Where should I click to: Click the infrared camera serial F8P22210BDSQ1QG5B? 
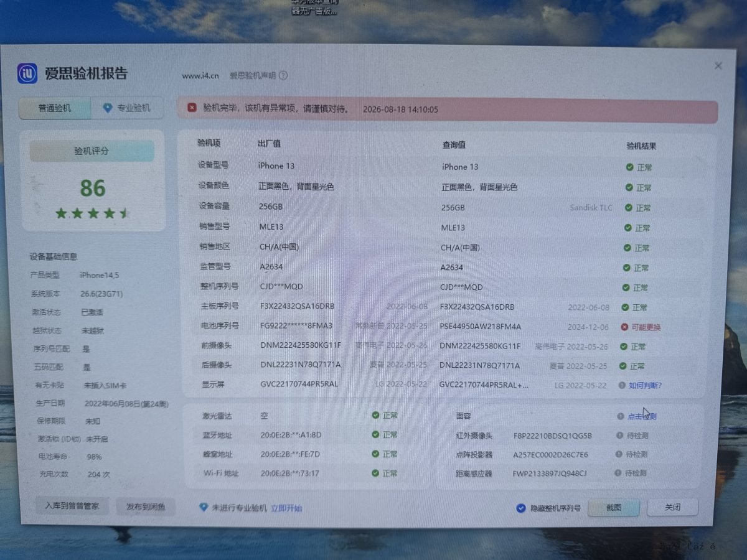click(552, 436)
